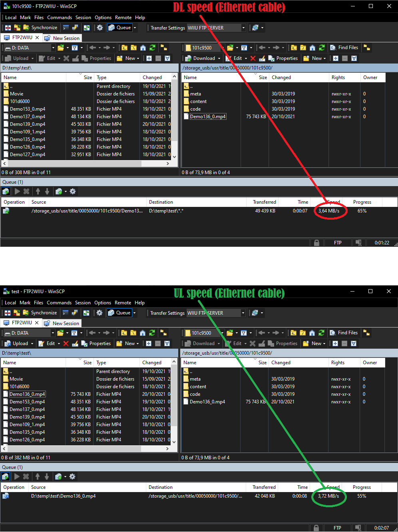Image resolution: width=398 pixels, height=532 pixels.
Task: Go to local Home directory in 101c9500 window
Action: [x=143, y=48]
